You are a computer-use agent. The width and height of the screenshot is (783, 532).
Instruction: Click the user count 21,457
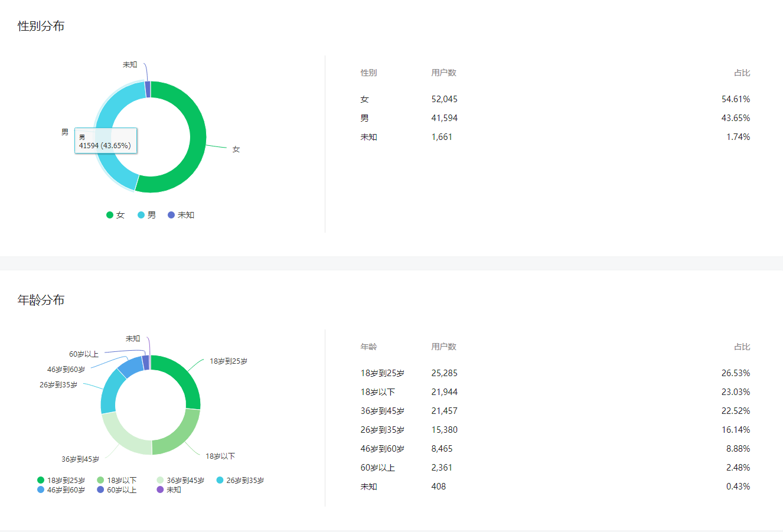[x=445, y=411]
